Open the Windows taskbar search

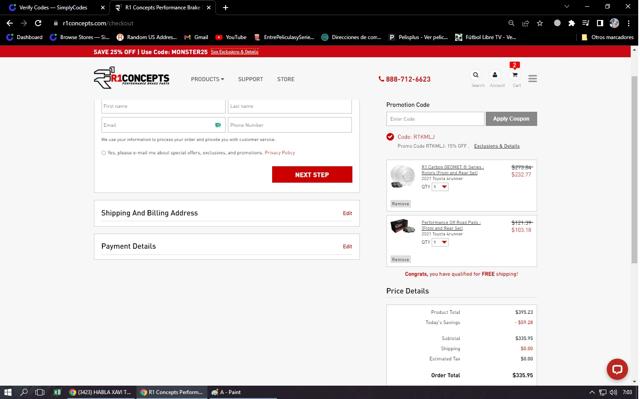tap(24, 392)
